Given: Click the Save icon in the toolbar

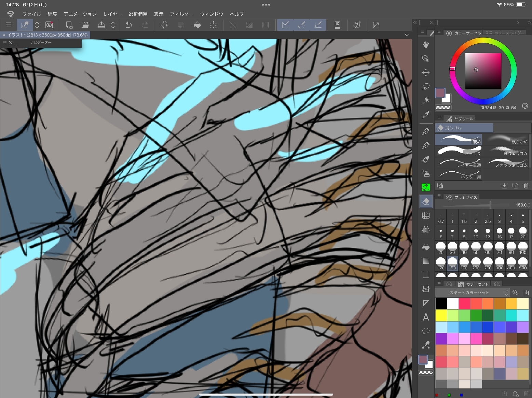Looking at the screenshot, I should click(101, 25).
